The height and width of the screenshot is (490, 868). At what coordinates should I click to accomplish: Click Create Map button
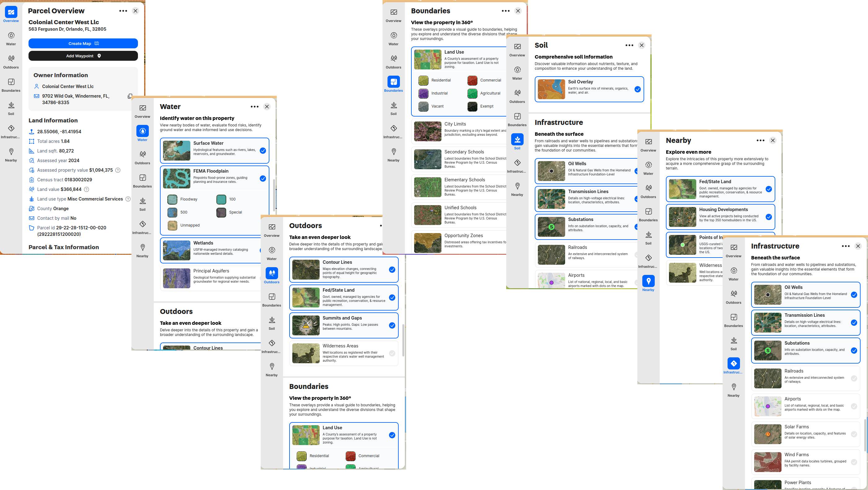coord(83,43)
